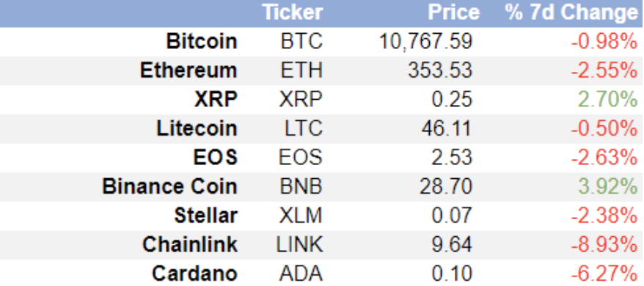Click the BTC ticker cell

(302, 42)
